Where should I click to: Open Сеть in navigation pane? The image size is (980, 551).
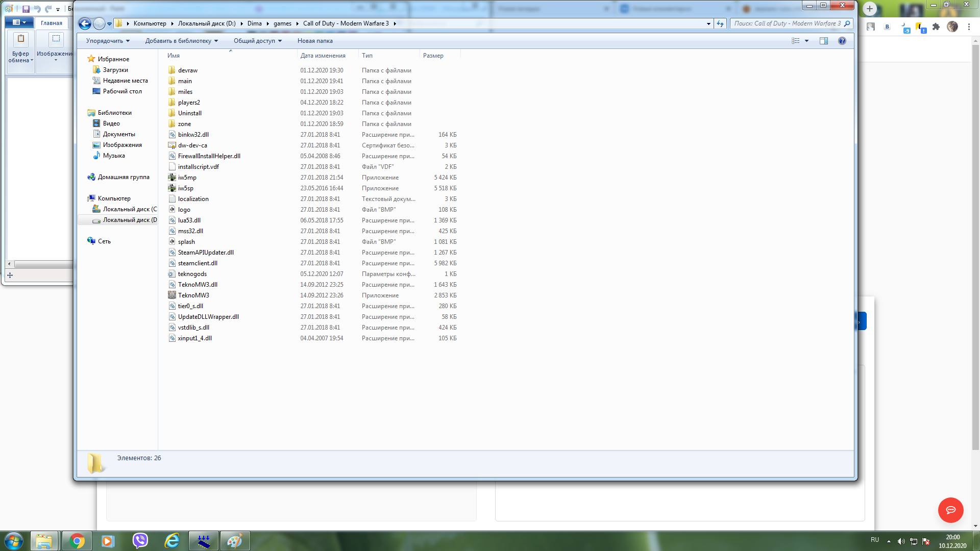click(104, 241)
